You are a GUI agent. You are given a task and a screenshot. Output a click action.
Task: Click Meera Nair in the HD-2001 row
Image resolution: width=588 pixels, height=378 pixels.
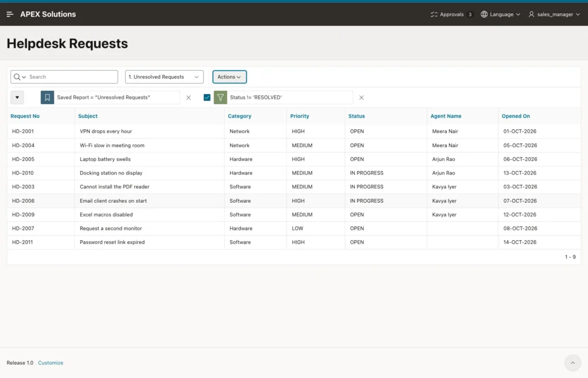click(445, 131)
